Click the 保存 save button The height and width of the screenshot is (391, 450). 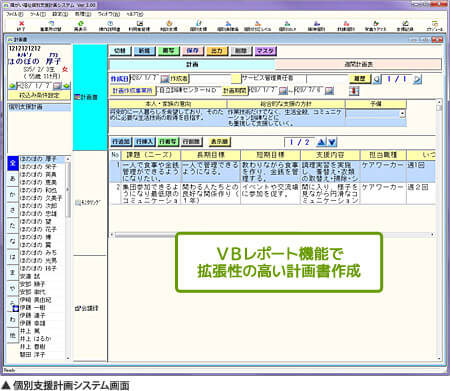[192, 51]
